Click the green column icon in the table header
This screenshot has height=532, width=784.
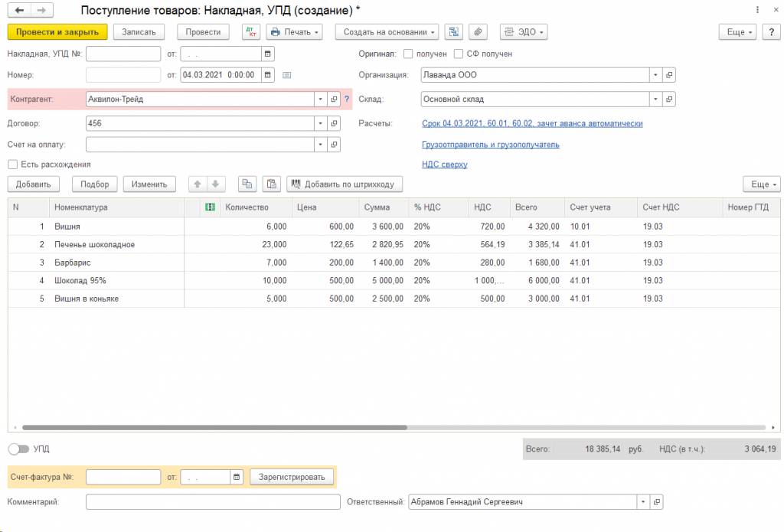click(210, 207)
